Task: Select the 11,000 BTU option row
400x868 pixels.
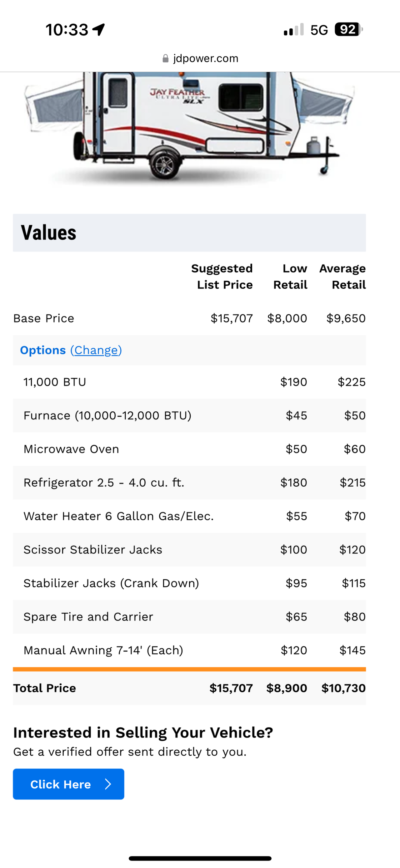Action: coord(189,382)
